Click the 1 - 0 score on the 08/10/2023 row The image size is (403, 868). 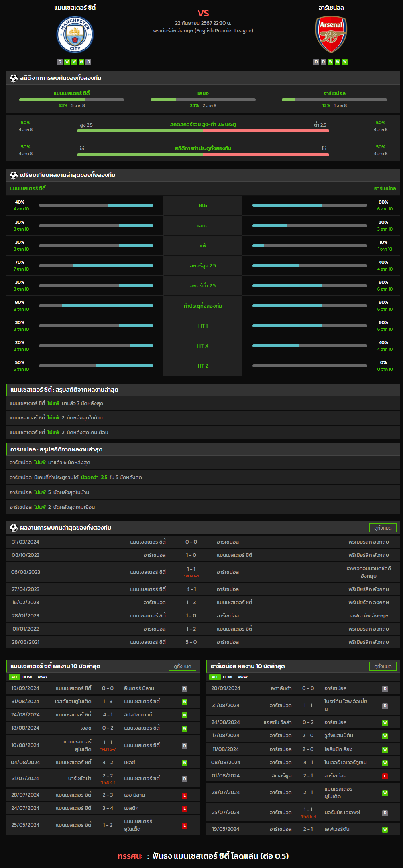pyautogui.click(x=191, y=555)
